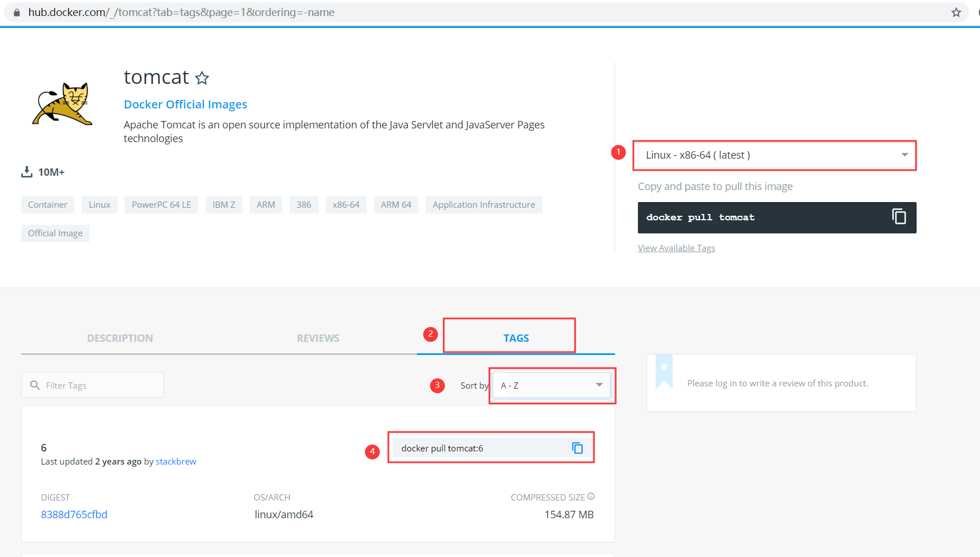This screenshot has height=557, width=980.
Task: Open the Docker Official Images link
Action: [185, 104]
